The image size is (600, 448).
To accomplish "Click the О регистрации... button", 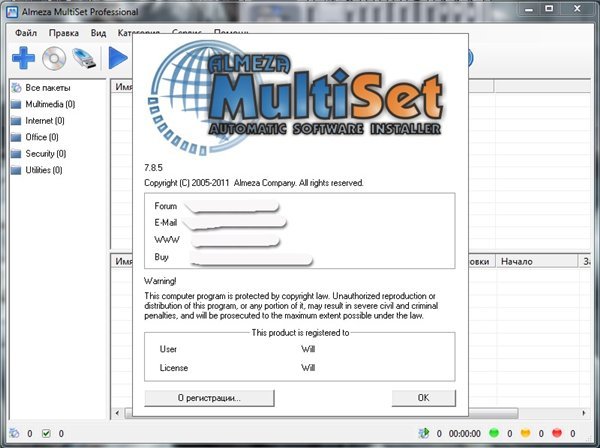I will click(x=209, y=398).
